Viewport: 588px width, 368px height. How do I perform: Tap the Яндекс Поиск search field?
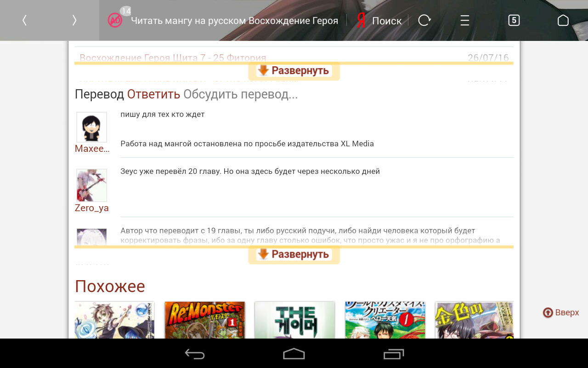380,21
